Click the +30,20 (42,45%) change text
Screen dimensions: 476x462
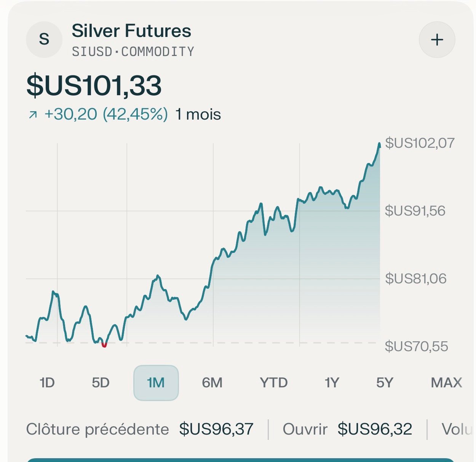(106, 114)
